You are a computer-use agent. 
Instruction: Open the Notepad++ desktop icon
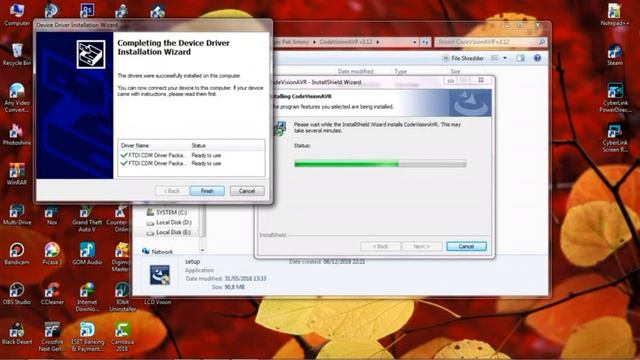(615, 14)
